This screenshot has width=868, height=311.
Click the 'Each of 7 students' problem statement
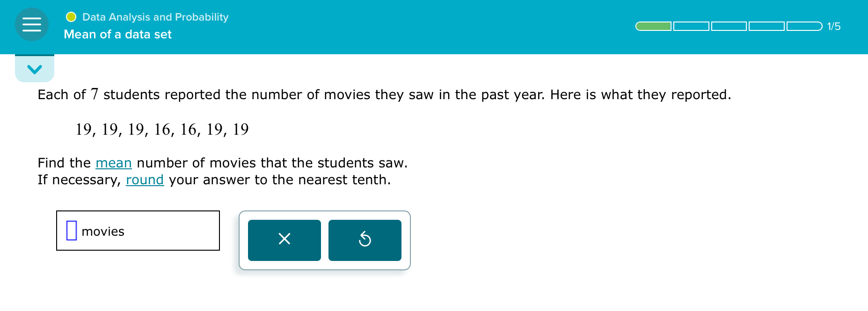384,94
